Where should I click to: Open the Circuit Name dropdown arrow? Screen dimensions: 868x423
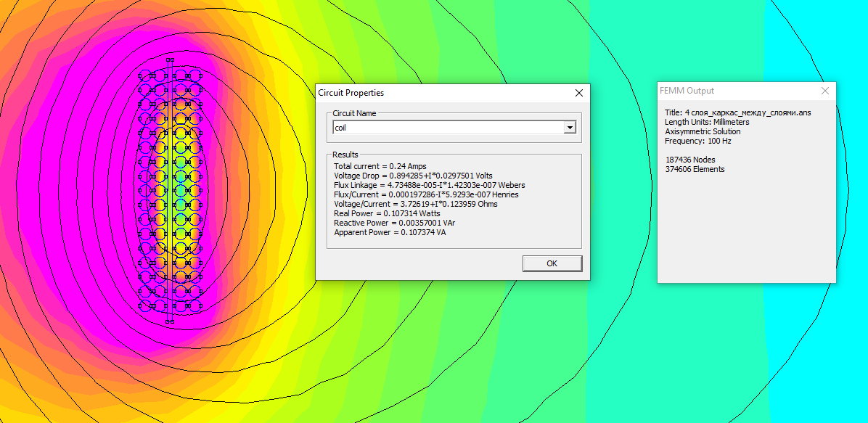point(570,128)
